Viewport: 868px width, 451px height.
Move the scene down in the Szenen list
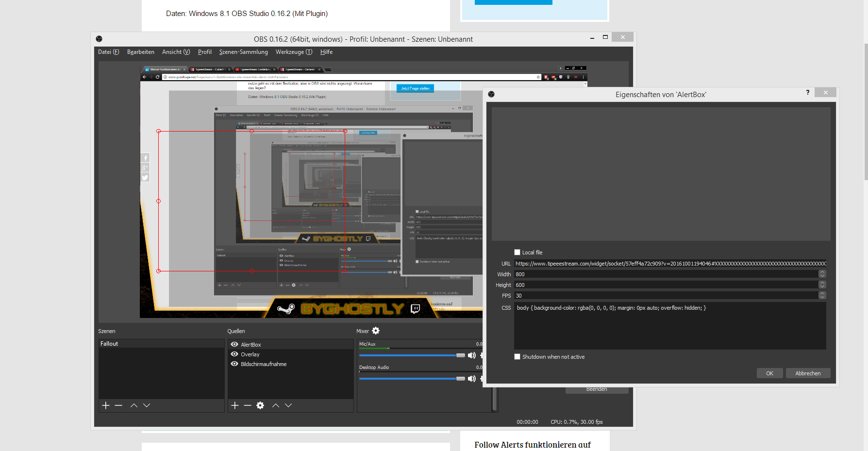click(x=147, y=405)
